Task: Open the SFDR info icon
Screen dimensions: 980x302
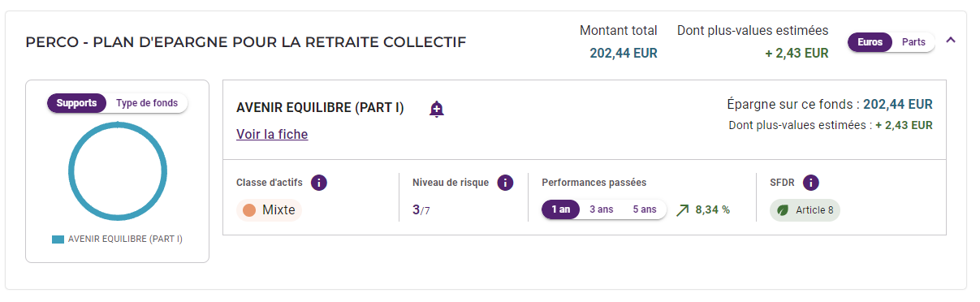Action: [810, 183]
